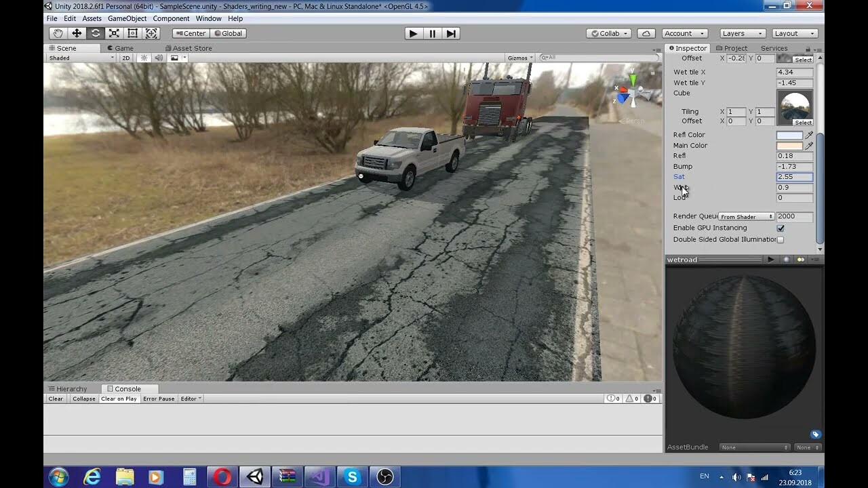The image size is (868, 488).
Task: Select the Scale tool in the toolbar
Action: [x=115, y=33]
